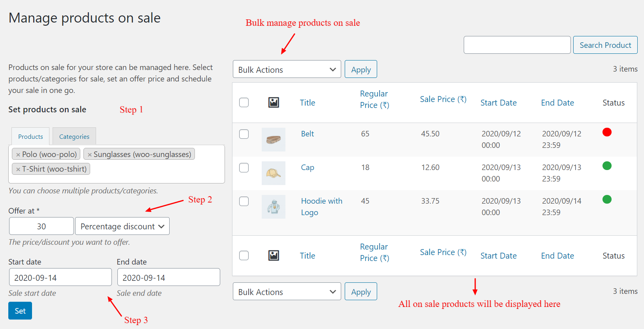644x329 pixels.
Task: Click the image icon in the bottom header row
Action: click(274, 255)
